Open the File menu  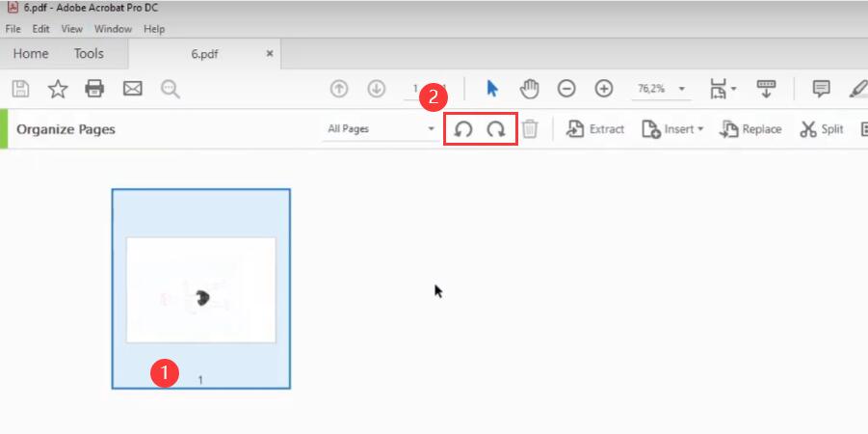pyautogui.click(x=13, y=29)
